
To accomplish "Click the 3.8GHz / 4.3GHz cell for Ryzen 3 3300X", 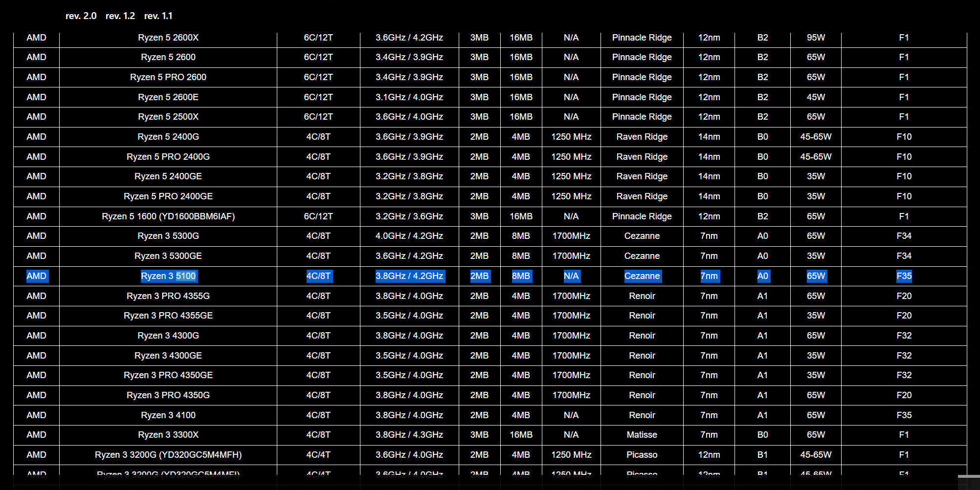I will (409, 435).
